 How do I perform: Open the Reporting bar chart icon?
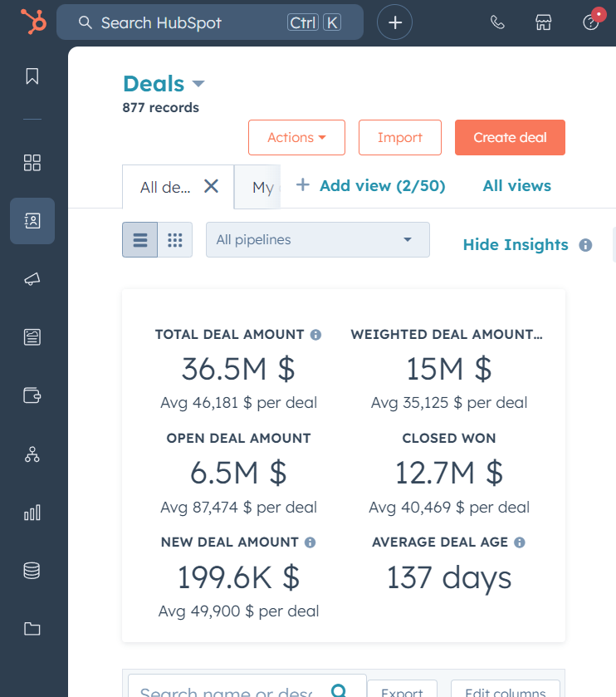(32, 513)
